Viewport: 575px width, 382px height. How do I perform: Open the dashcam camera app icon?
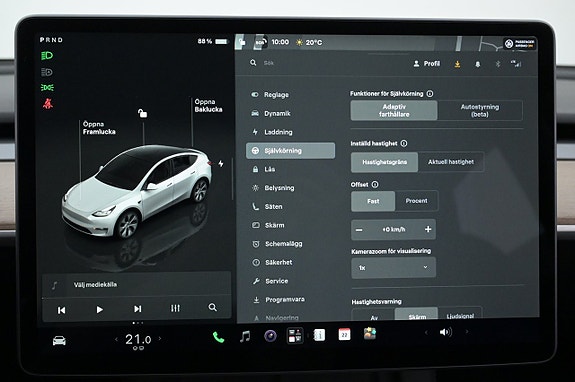pyautogui.click(x=271, y=336)
